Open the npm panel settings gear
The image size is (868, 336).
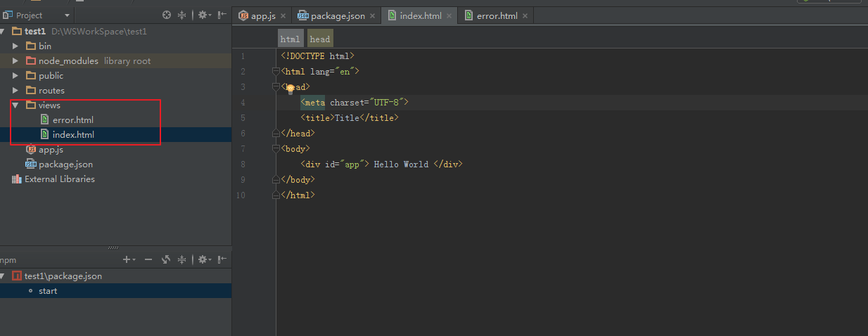[x=203, y=259]
